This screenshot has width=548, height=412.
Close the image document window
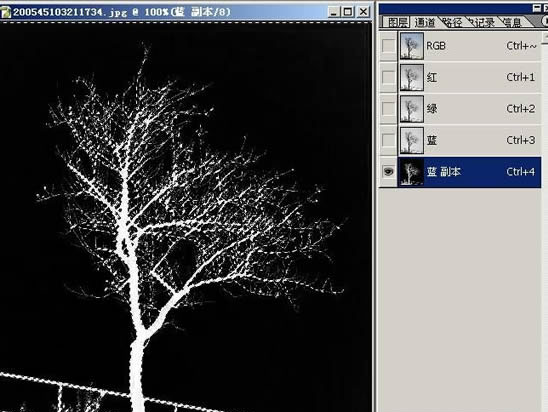[x=363, y=12]
